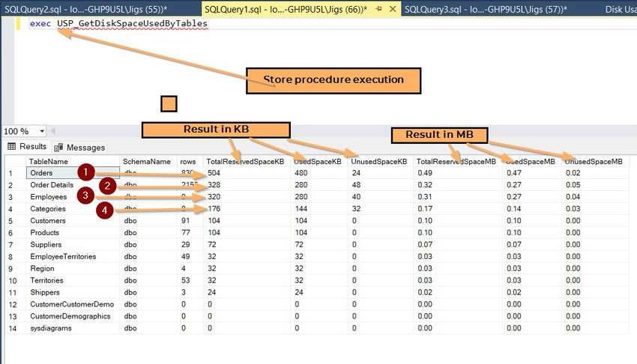Screen dimensions: 637x364
Task: Select the Employees cell
Action: pyautogui.click(x=73, y=197)
